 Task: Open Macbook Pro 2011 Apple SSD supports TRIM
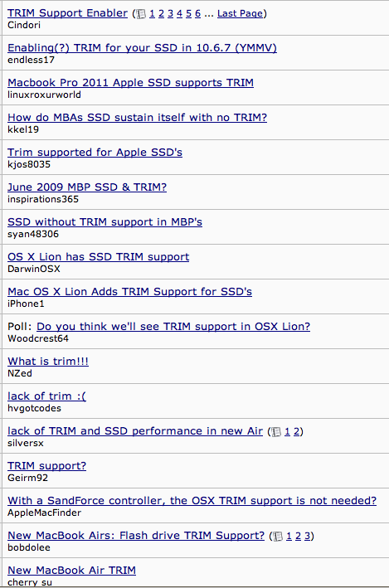130,82
